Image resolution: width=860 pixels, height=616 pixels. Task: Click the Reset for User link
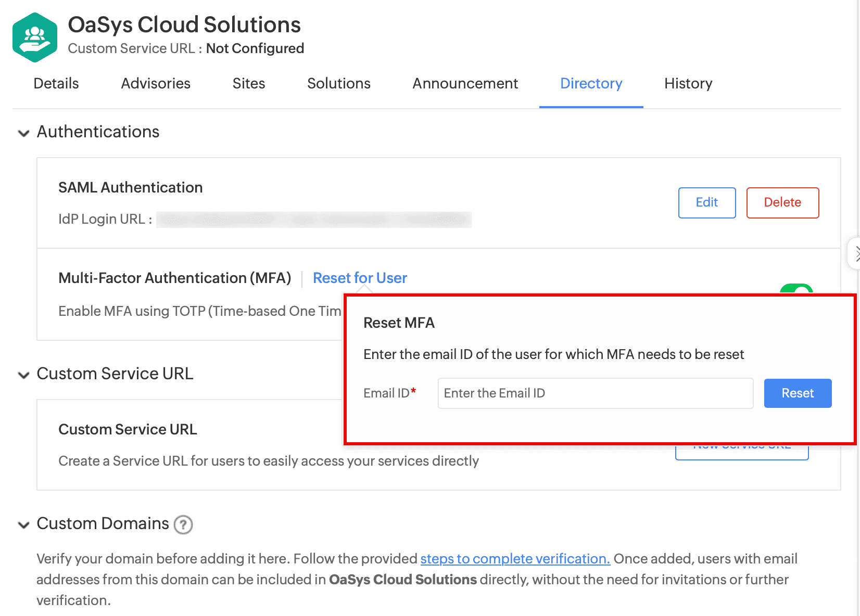[x=360, y=278]
